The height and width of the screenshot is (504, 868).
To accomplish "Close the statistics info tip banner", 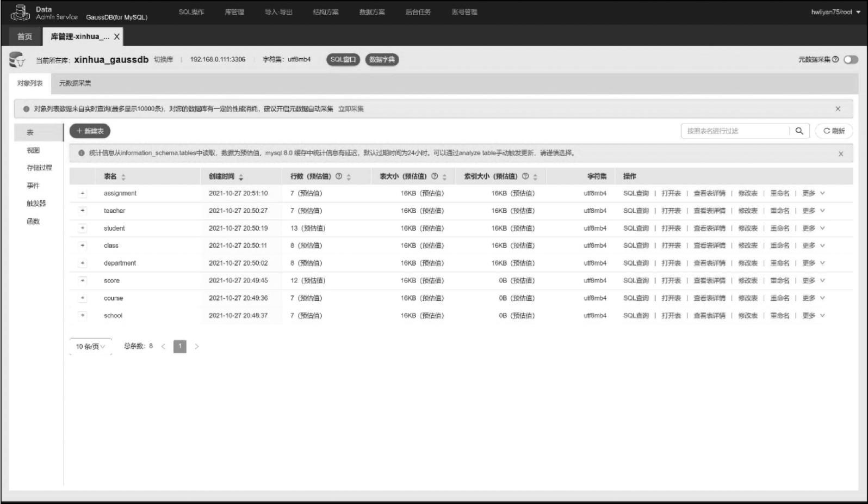I will pyautogui.click(x=840, y=154).
